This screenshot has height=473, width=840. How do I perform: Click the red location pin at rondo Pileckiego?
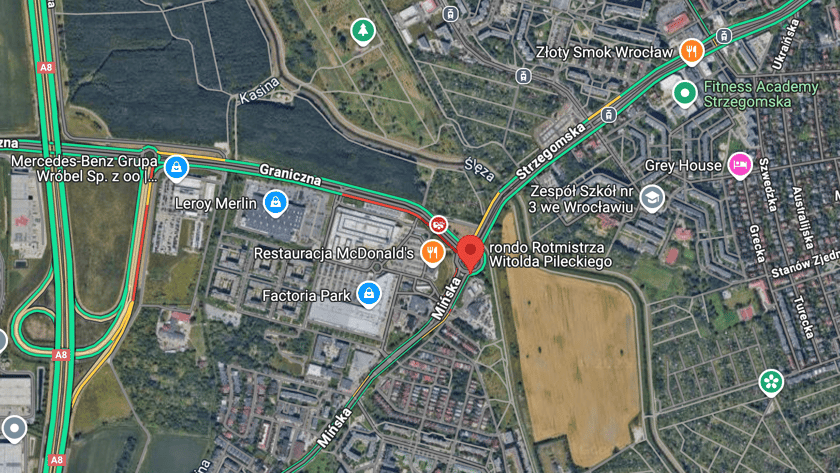tap(470, 253)
